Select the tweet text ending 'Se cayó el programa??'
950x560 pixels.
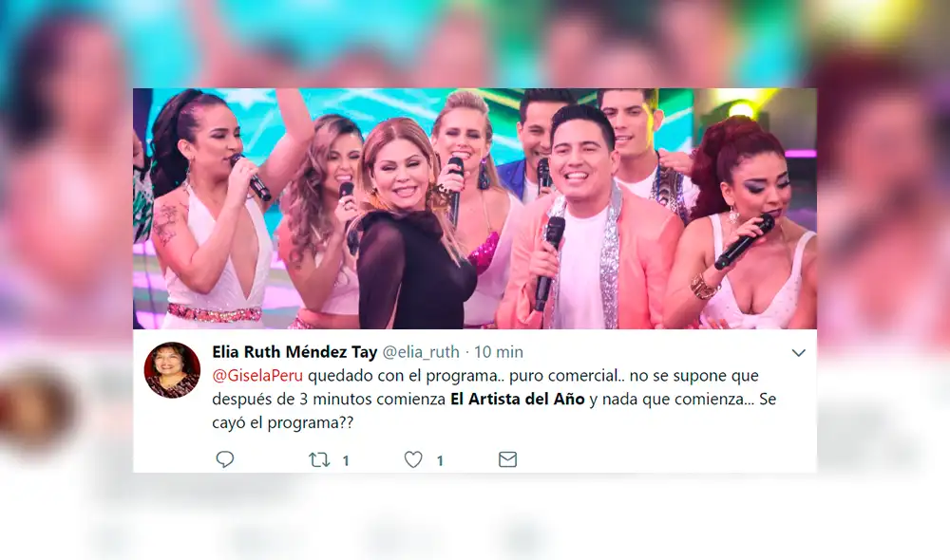tap(494, 399)
